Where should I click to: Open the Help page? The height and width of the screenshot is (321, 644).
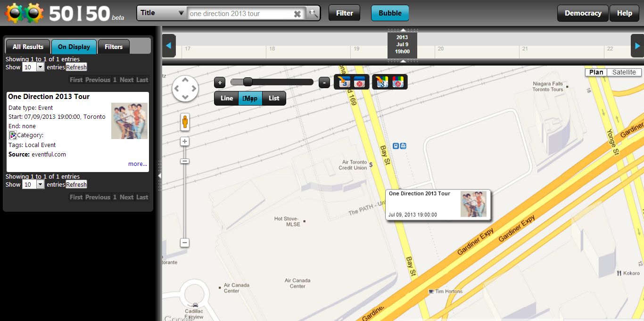[x=624, y=13]
